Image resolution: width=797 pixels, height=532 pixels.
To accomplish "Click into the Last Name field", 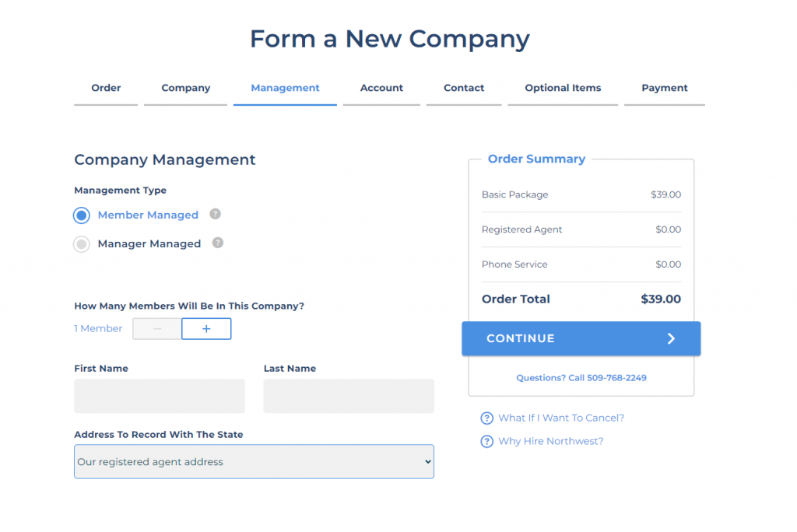I will pos(349,396).
